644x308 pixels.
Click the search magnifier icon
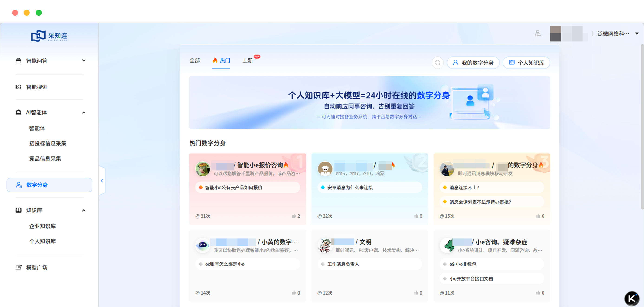pos(437,63)
